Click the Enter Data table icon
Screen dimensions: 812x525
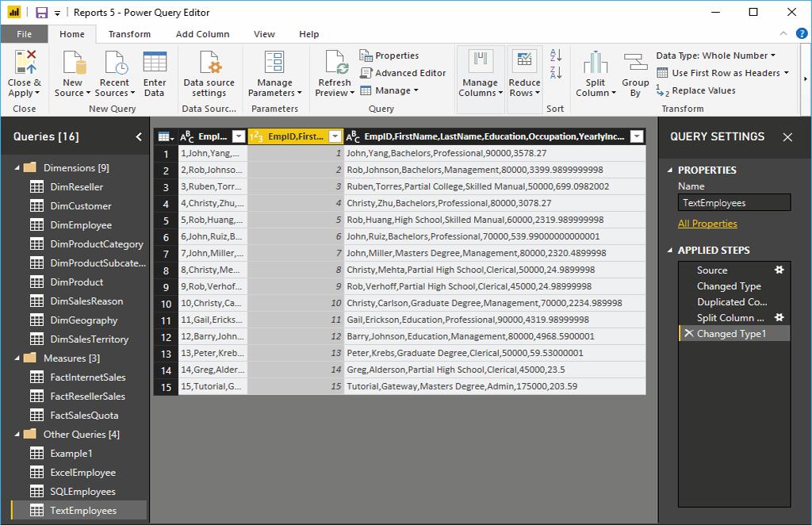pos(155,63)
